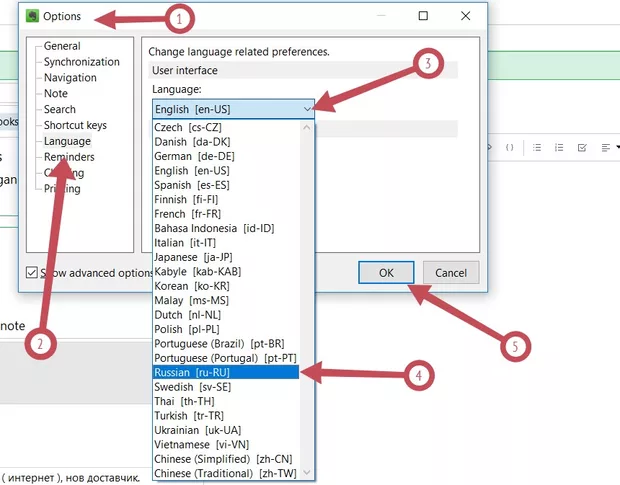
Task: Open the Navigation options category
Action: (x=70, y=77)
